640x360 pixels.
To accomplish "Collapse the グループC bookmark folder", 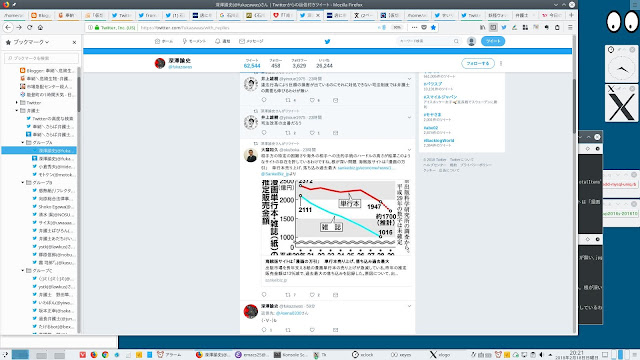I will tap(23, 270).
